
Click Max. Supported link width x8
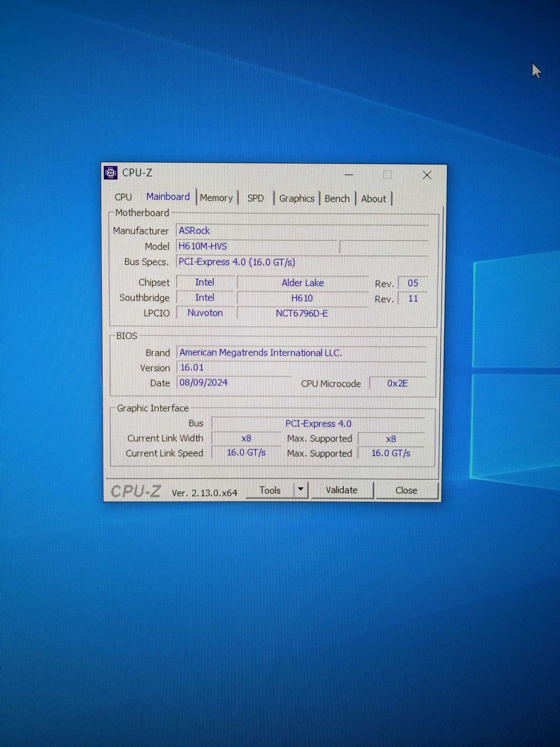click(391, 439)
